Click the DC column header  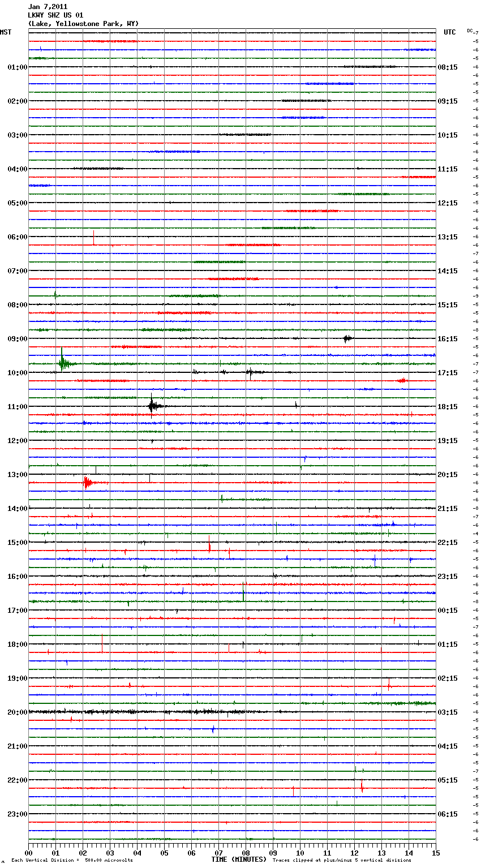(470, 31)
